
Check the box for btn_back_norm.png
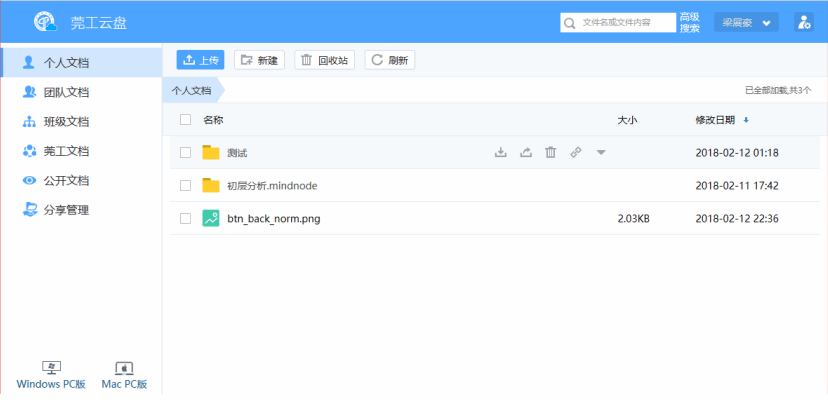(x=185, y=218)
